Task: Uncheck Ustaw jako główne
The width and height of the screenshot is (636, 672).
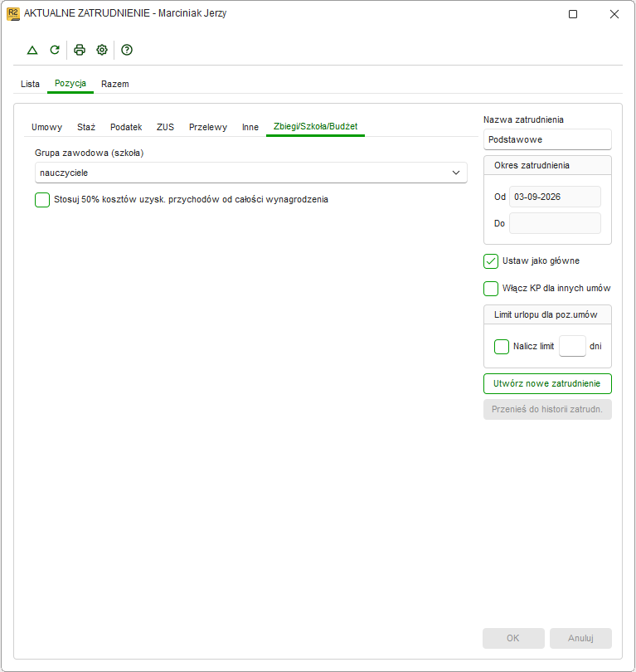Action: point(491,261)
